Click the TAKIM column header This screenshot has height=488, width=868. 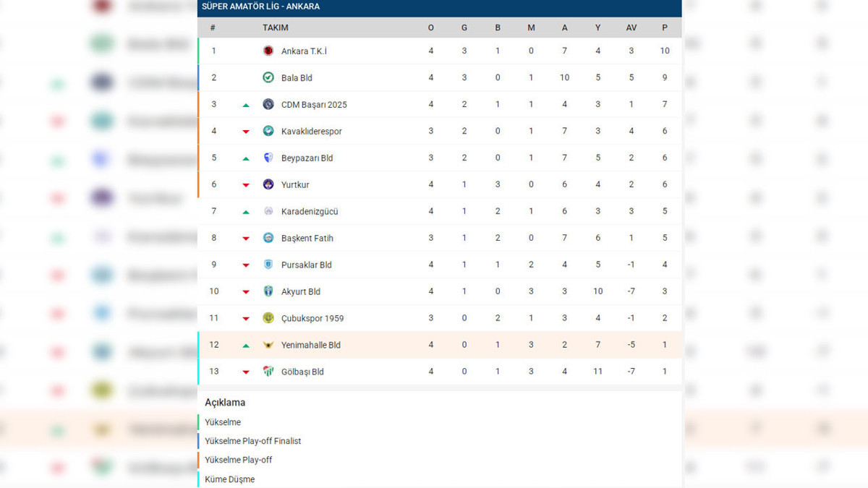[x=276, y=27]
